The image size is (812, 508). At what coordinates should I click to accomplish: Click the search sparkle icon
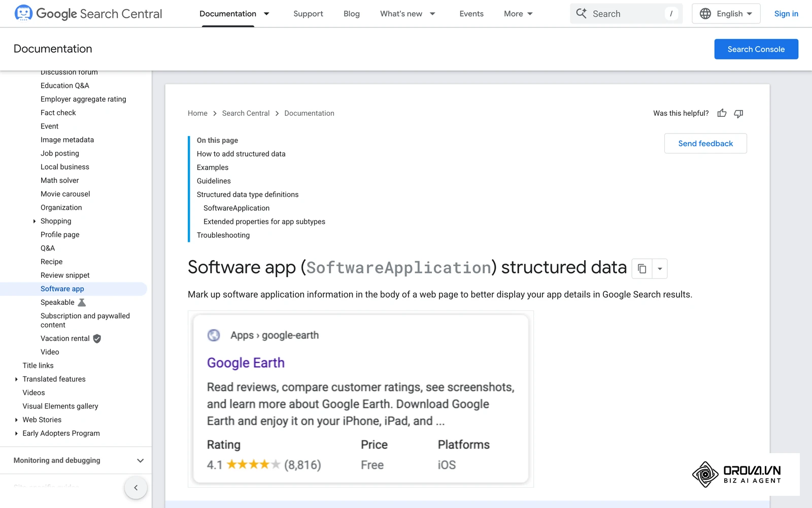pyautogui.click(x=582, y=14)
